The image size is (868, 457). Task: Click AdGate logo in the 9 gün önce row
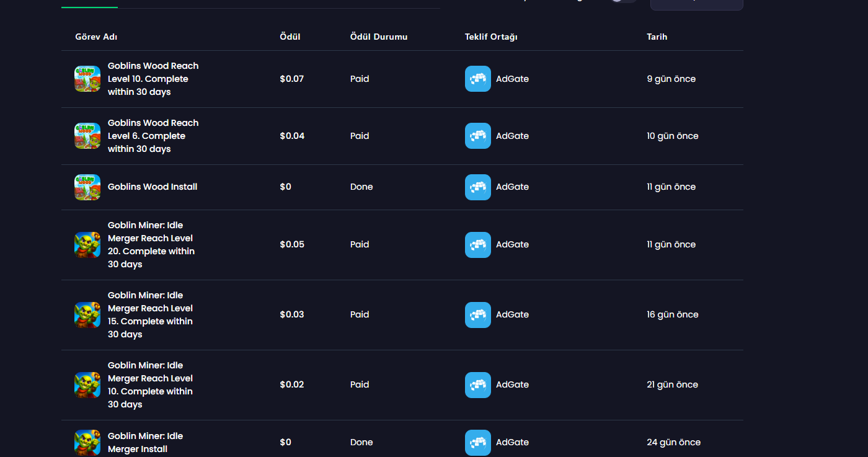478,79
